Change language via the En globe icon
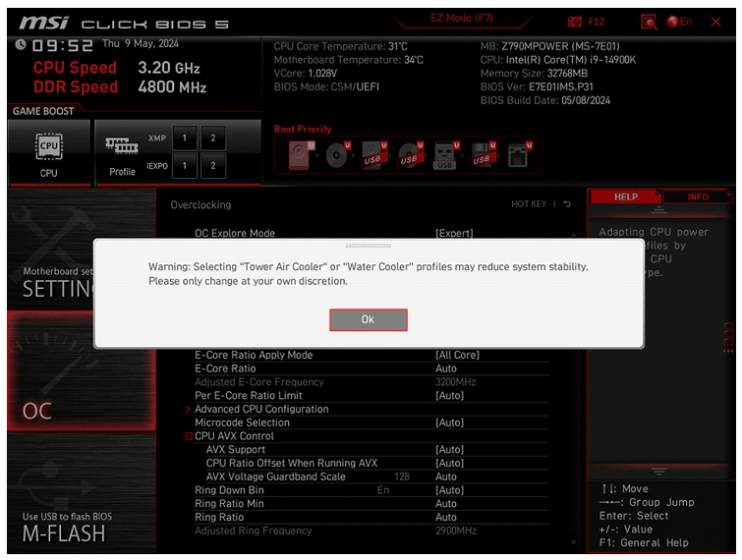 679,22
